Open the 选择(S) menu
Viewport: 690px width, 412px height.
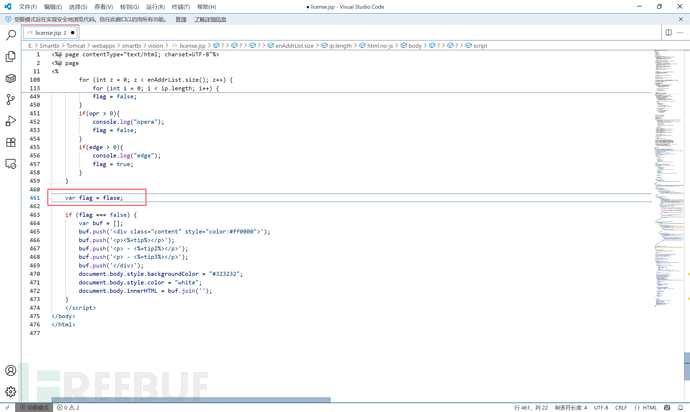tap(78, 7)
